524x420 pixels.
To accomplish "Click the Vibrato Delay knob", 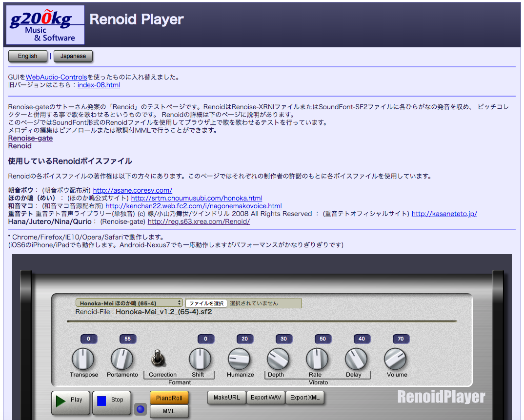I will point(356,359).
